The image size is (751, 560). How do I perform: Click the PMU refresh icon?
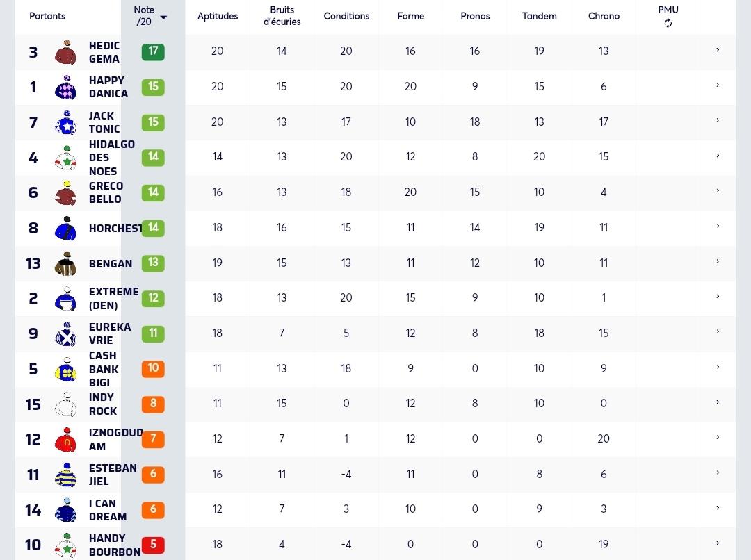668,24
